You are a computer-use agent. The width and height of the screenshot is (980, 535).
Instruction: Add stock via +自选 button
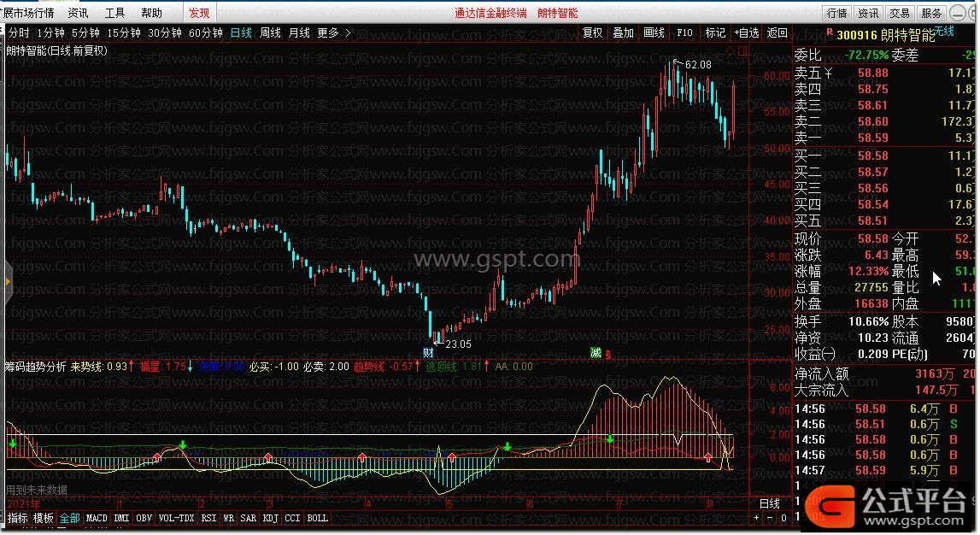click(746, 32)
